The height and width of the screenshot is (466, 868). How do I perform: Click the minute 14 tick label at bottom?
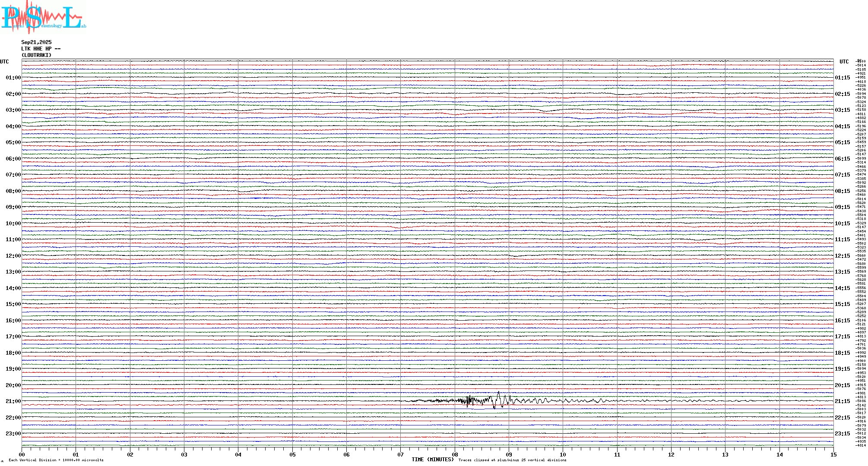[x=779, y=454]
